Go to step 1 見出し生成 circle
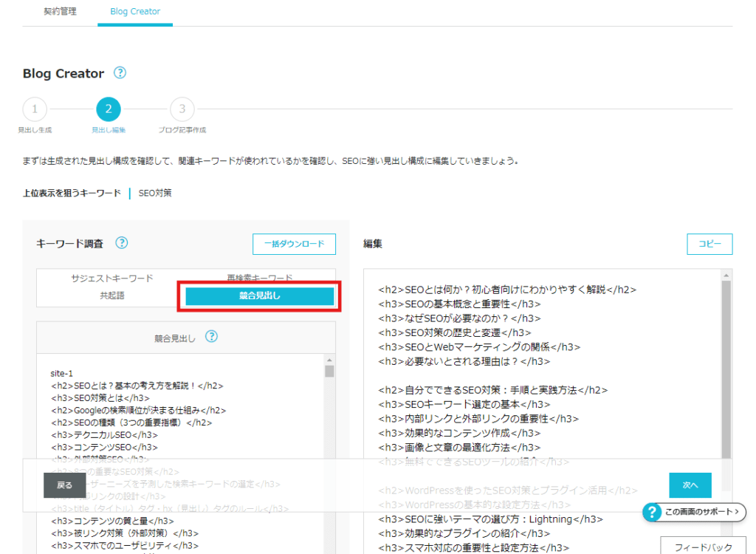Image resolution: width=756 pixels, height=554 pixels. [x=34, y=109]
